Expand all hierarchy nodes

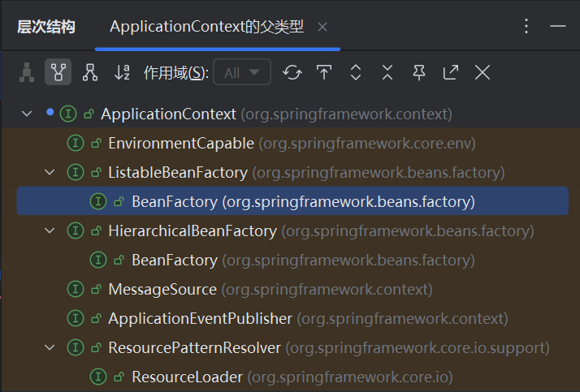[x=356, y=72]
